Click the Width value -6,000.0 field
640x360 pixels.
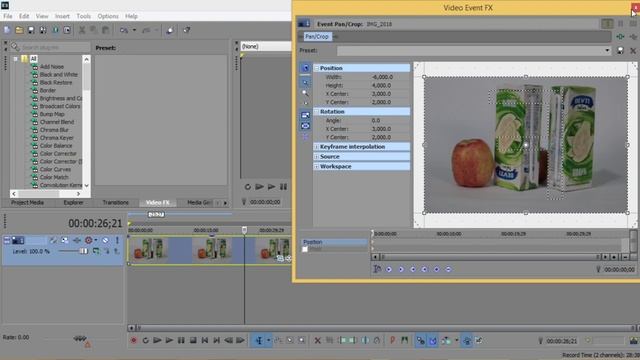(382, 77)
